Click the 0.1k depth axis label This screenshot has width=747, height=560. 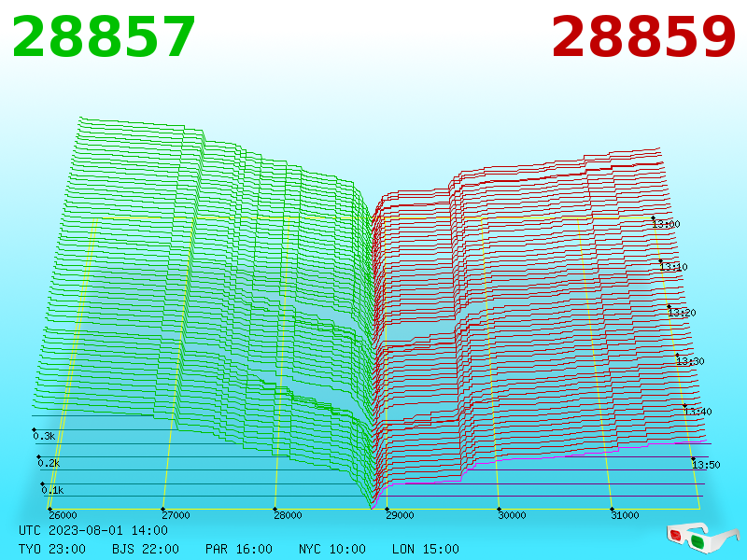[x=52, y=490]
